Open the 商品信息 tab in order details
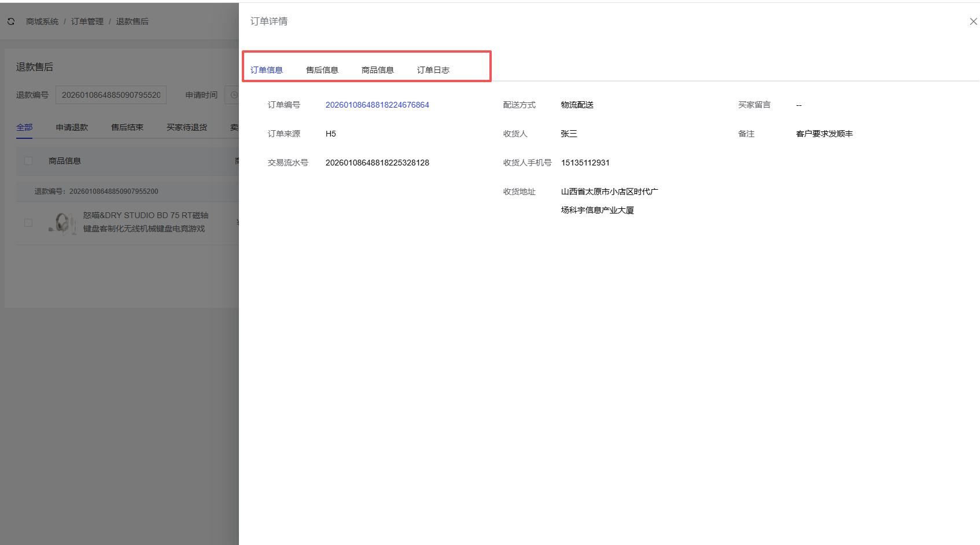The height and width of the screenshot is (545, 980). pyautogui.click(x=377, y=70)
